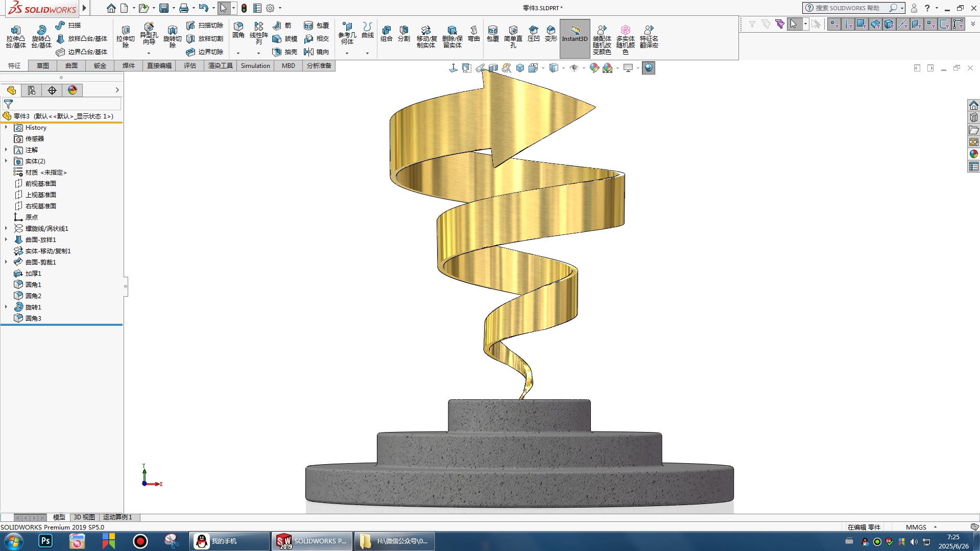Click the 边界凸台/基体 boundary boss tool
980x551 pixels.
tap(82, 52)
